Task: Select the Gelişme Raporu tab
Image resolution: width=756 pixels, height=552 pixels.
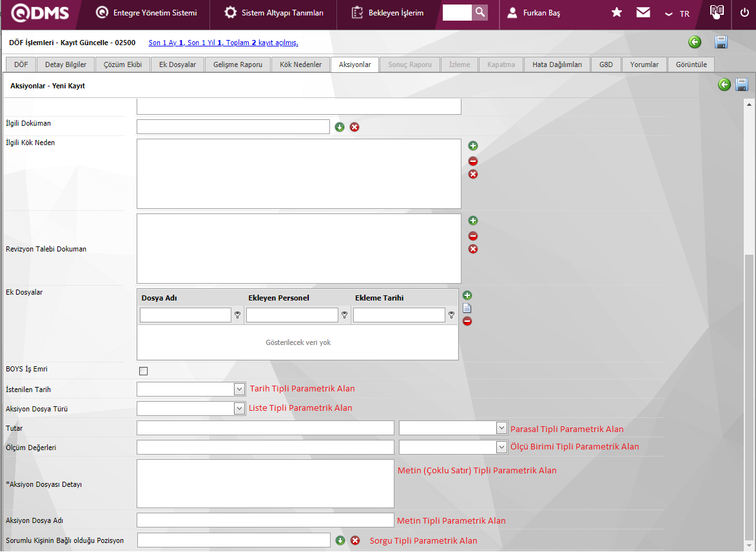Action: point(238,64)
